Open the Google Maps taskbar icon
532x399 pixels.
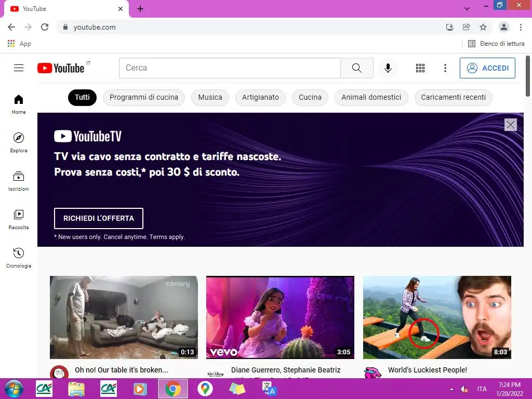coord(205,389)
